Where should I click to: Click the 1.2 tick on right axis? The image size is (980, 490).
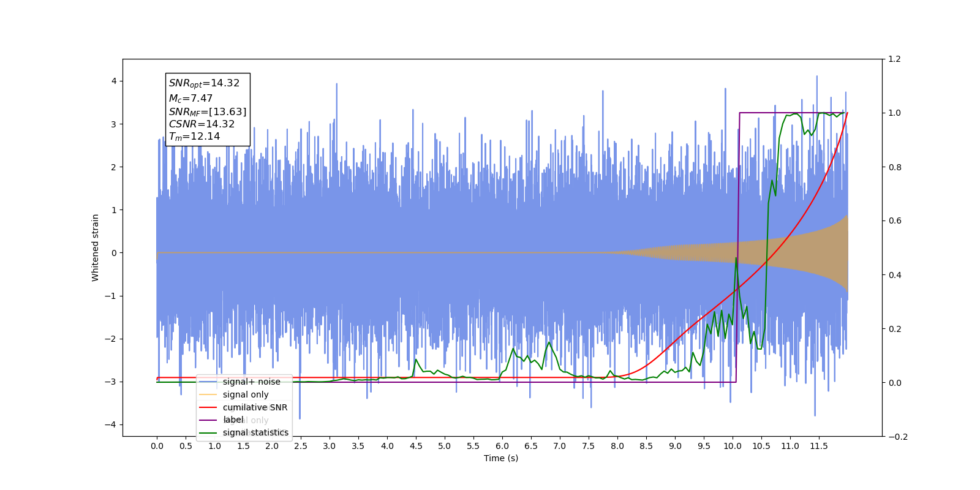pos(894,59)
